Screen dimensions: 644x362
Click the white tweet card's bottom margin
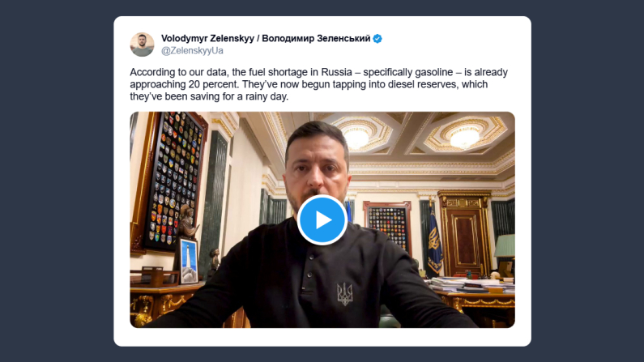322,338
